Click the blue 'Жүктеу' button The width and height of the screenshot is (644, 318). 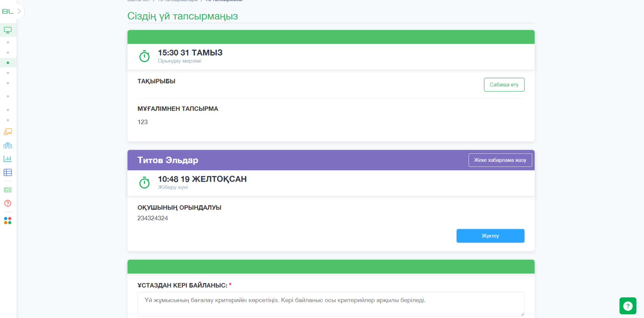coord(490,236)
